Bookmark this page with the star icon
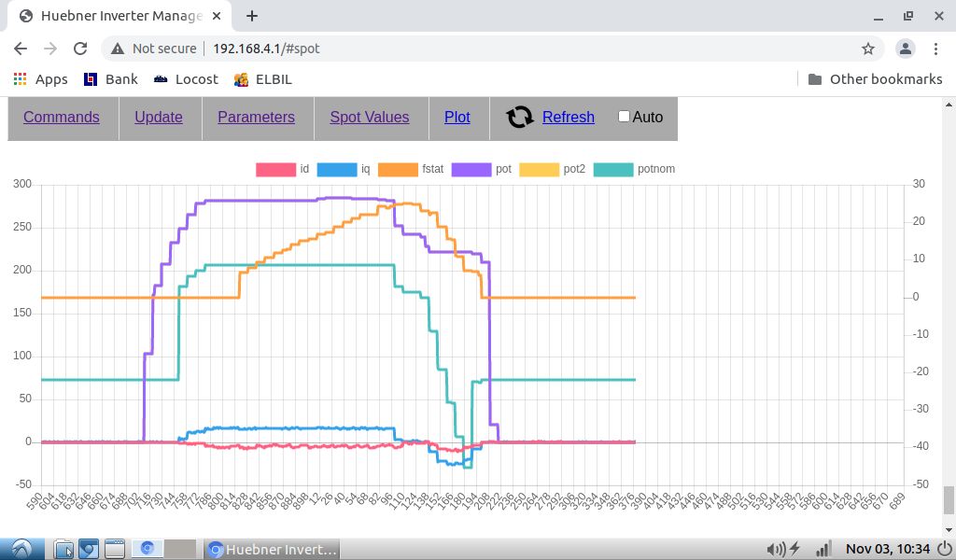The image size is (956, 560). pyautogui.click(x=867, y=49)
